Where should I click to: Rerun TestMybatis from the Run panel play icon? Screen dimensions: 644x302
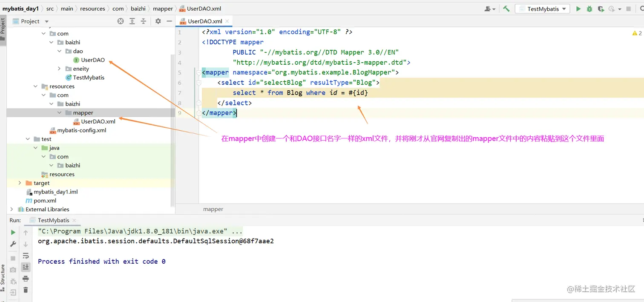(x=13, y=232)
